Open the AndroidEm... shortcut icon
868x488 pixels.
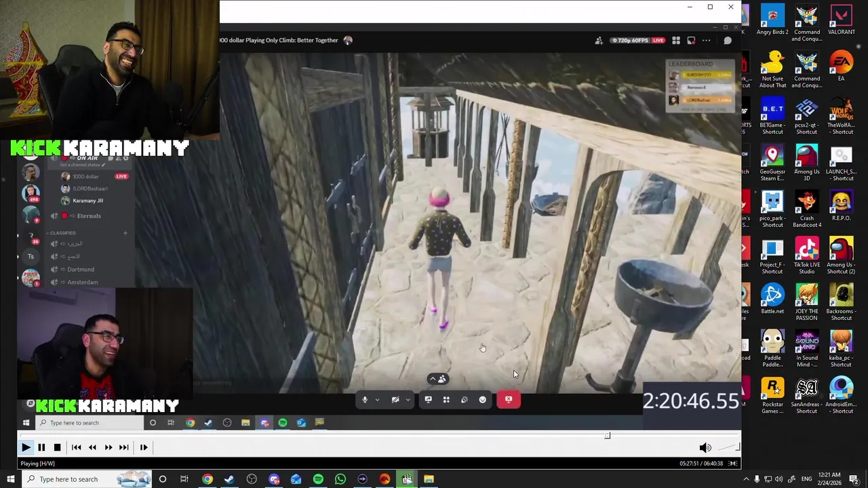point(841,396)
